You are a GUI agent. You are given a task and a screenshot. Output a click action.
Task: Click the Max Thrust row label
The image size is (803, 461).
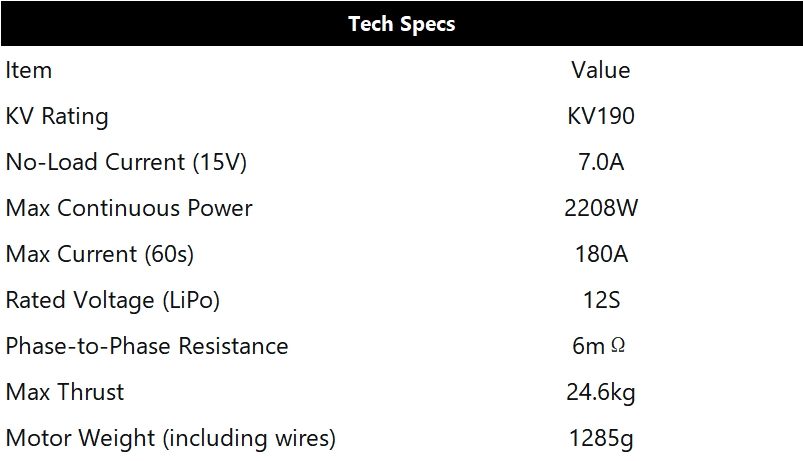click(x=65, y=392)
